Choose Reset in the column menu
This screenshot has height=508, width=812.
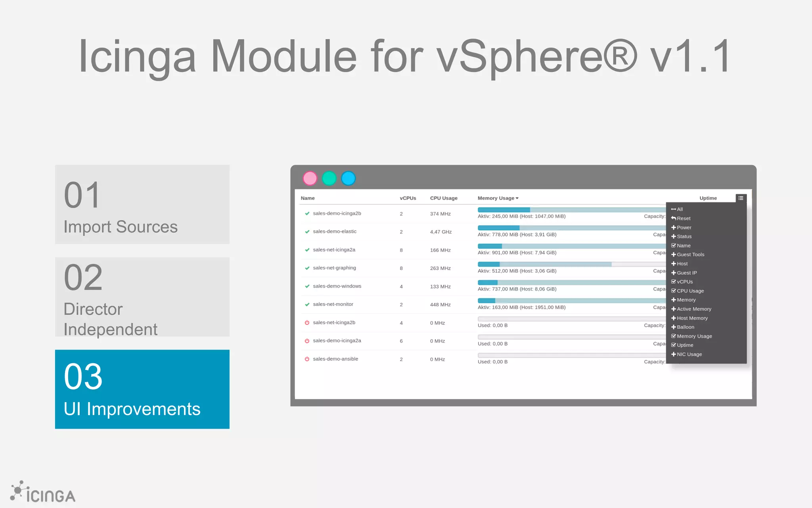(x=681, y=218)
